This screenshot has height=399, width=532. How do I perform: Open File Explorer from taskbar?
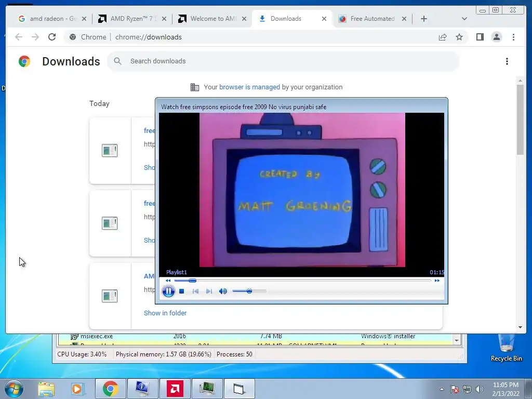click(46, 389)
